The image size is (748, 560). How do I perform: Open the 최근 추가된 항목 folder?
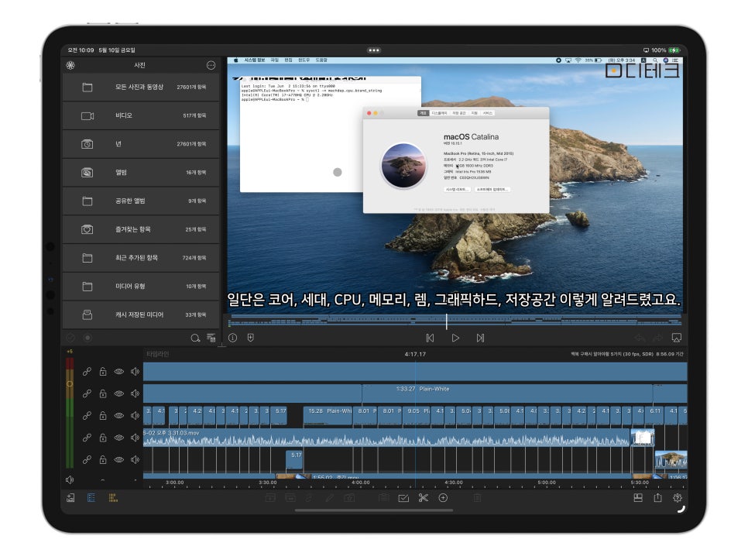tap(141, 258)
